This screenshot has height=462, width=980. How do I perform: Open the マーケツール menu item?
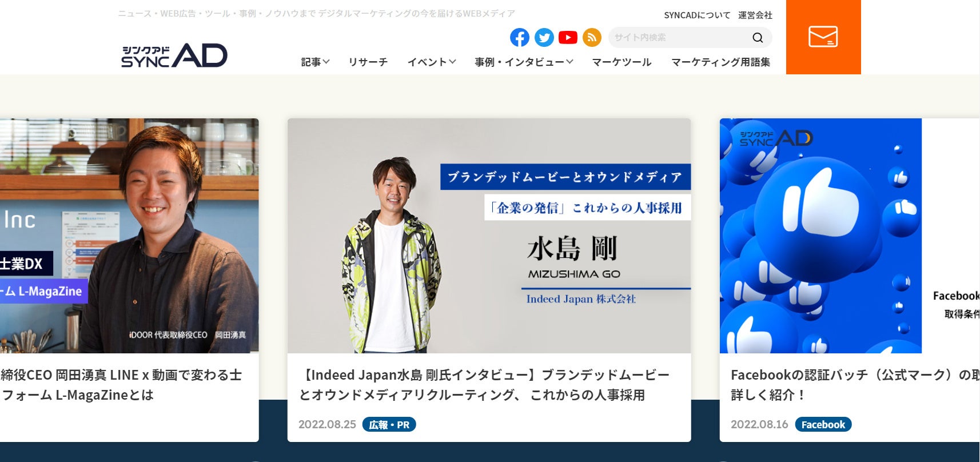[x=622, y=62]
